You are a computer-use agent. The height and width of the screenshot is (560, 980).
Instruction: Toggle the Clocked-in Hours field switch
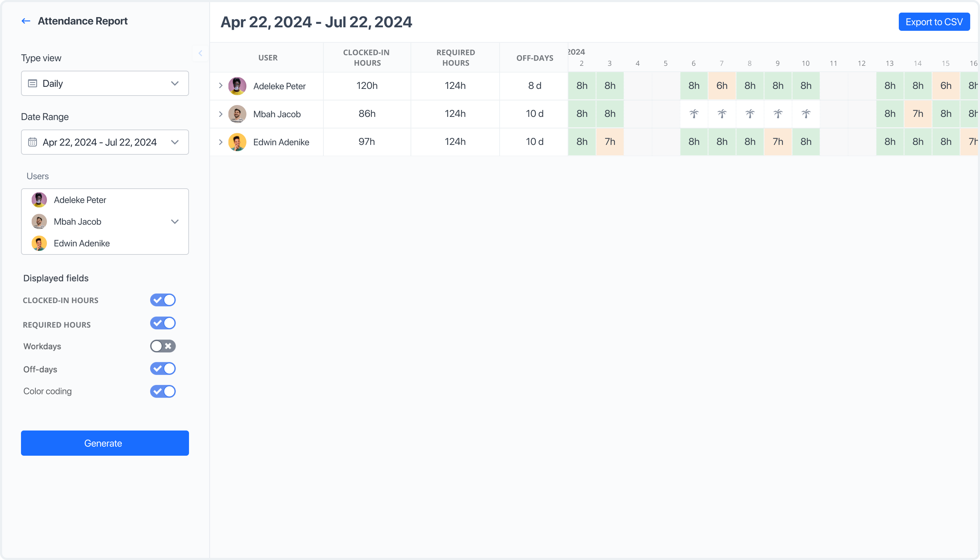[163, 300]
